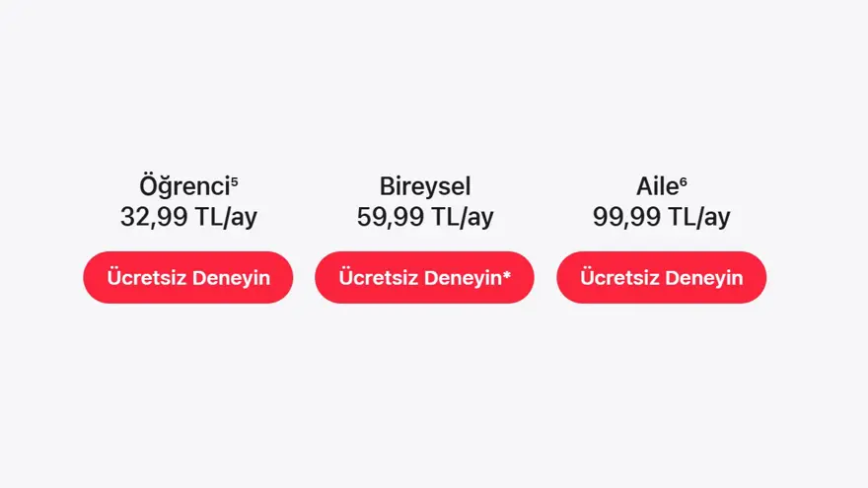Image resolution: width=868 pixels, height=488 pixels.
Task: Select the Bireysel plan heading
Action: point(425,186)
